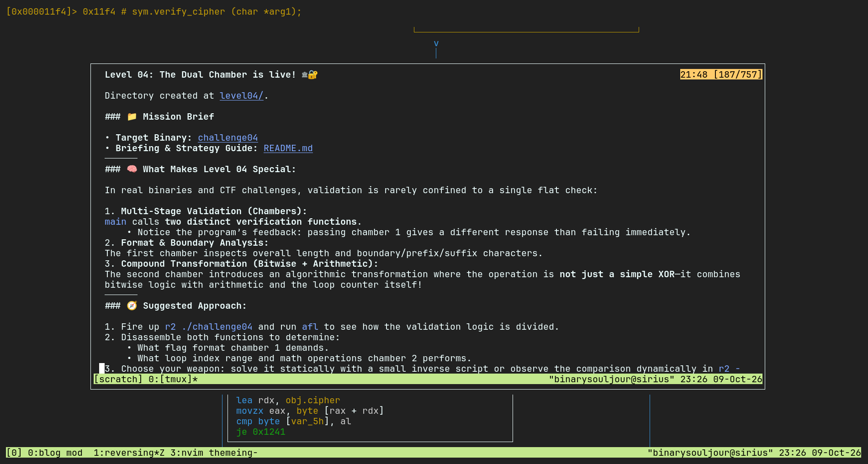Click the 'Level 04: The Dual Chamber is live!' heading
This screenshot has width=868, height=464.
click(x=200, y=74)
